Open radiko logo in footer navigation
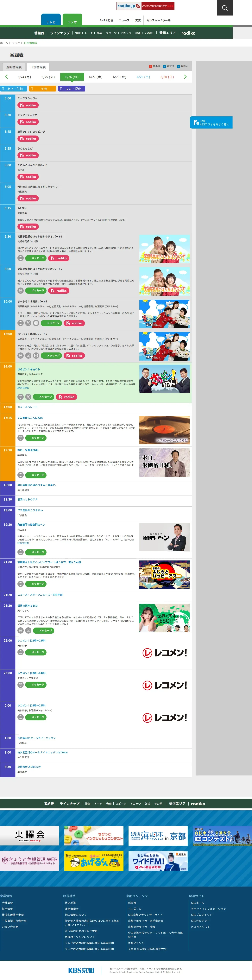The width and height of the screenshot is (252, 980). coord(198,804)
